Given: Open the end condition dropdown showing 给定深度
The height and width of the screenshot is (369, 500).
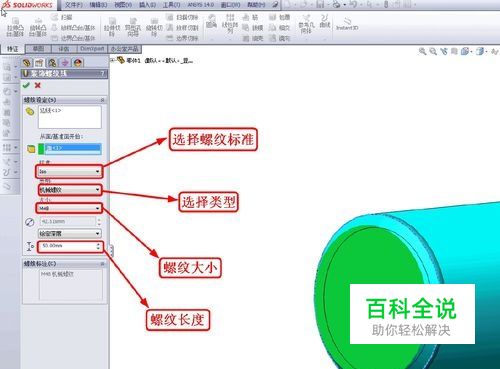Looking at the screenshot, I should (x=69, y=233).
